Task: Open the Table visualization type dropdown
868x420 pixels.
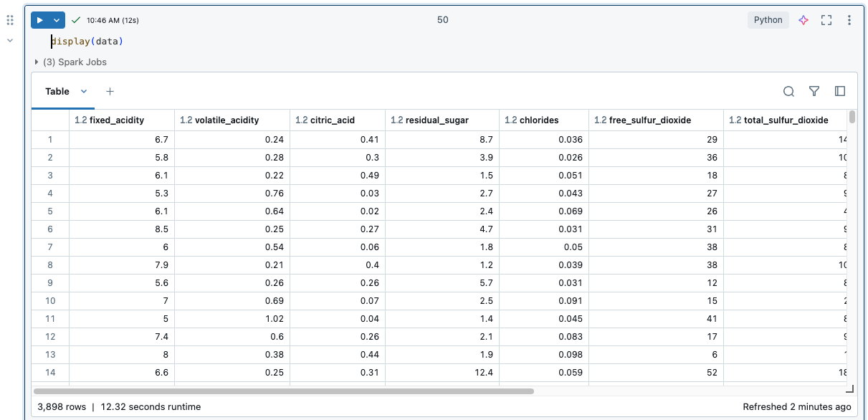Action: 83,92
